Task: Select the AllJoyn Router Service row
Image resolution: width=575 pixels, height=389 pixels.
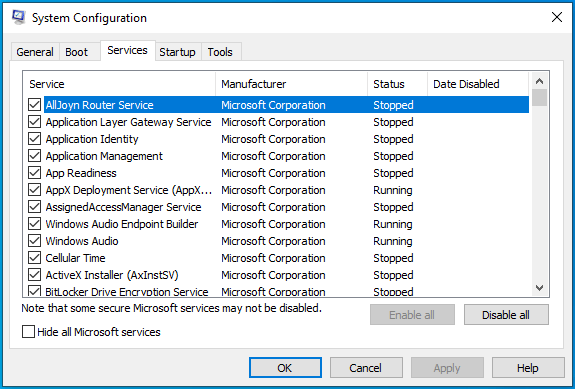Action: coord(286,105)
